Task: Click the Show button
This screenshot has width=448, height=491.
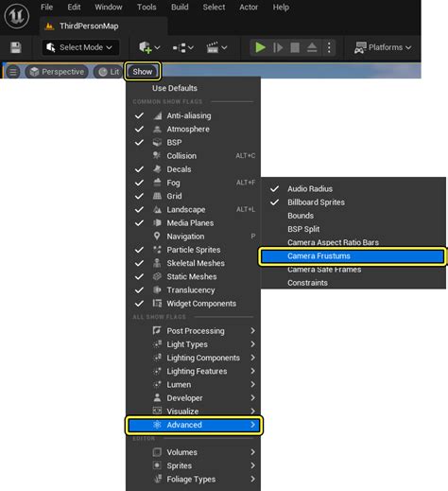Action: tap(143, 72)
